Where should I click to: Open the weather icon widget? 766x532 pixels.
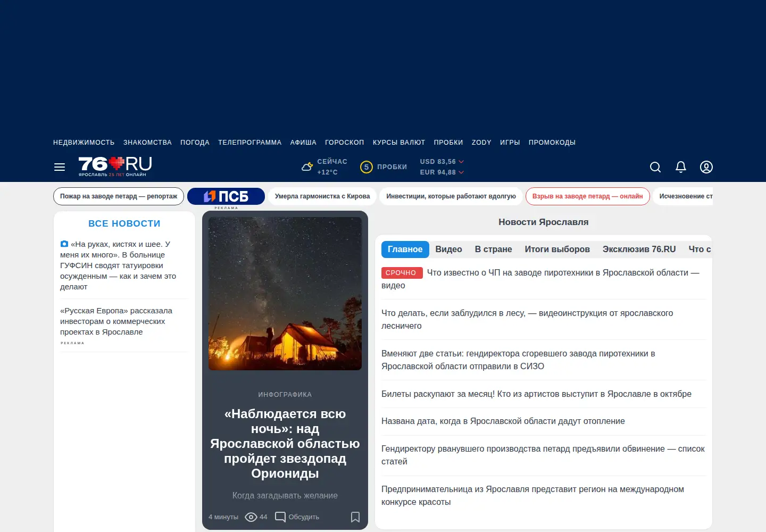coord(307,167)
